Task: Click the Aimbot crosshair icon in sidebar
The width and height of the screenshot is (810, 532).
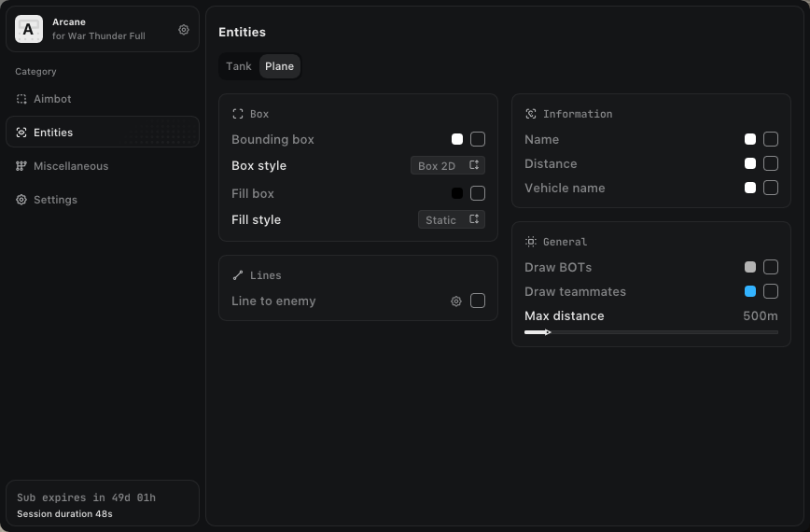Action: (x=21, y=99)
